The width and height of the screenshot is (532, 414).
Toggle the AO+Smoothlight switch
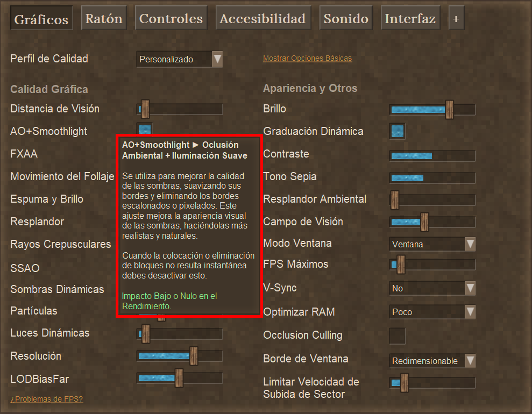(144, 129)
